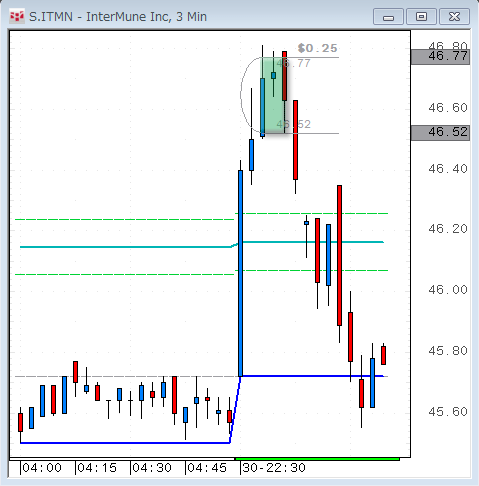Click the 04:15 time axis marker
The height and width of the screenshot is (486, 479).
(97, 468)
